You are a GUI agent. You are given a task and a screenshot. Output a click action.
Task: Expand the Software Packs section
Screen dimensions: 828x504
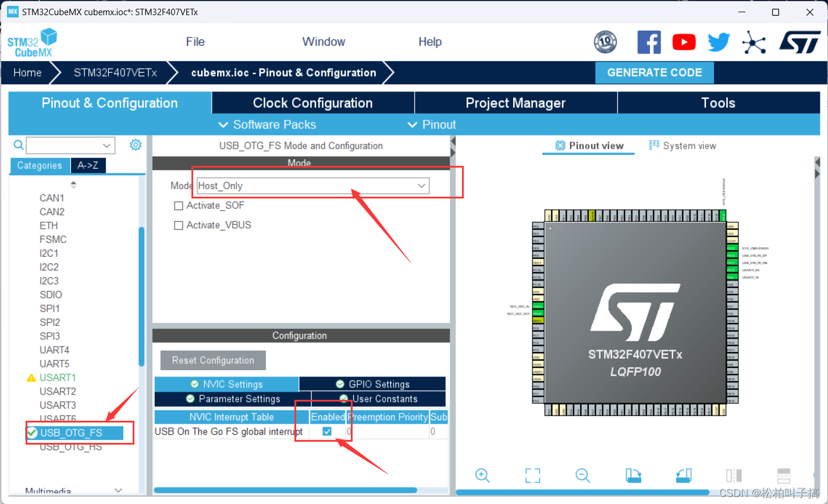(x=267, y=124)
